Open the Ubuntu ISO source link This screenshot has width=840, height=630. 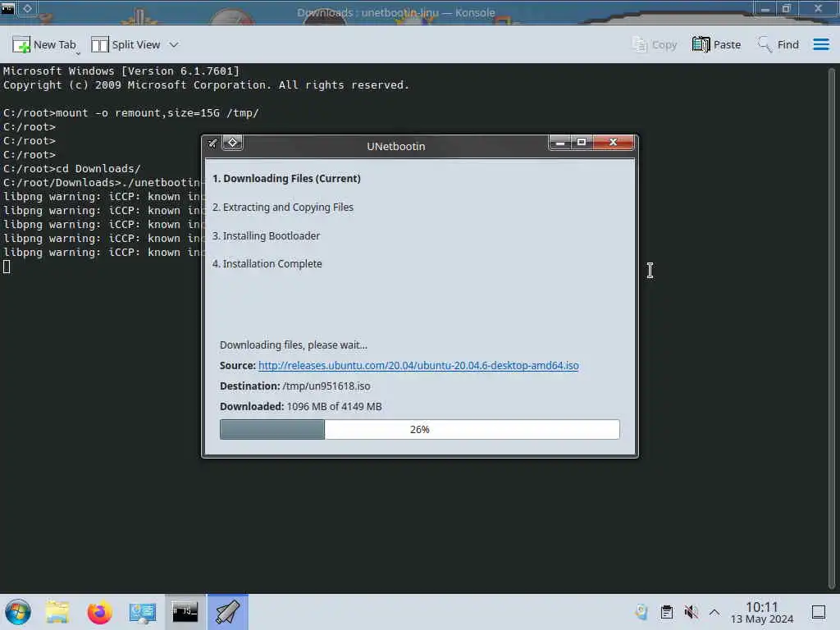coord(418,365)
